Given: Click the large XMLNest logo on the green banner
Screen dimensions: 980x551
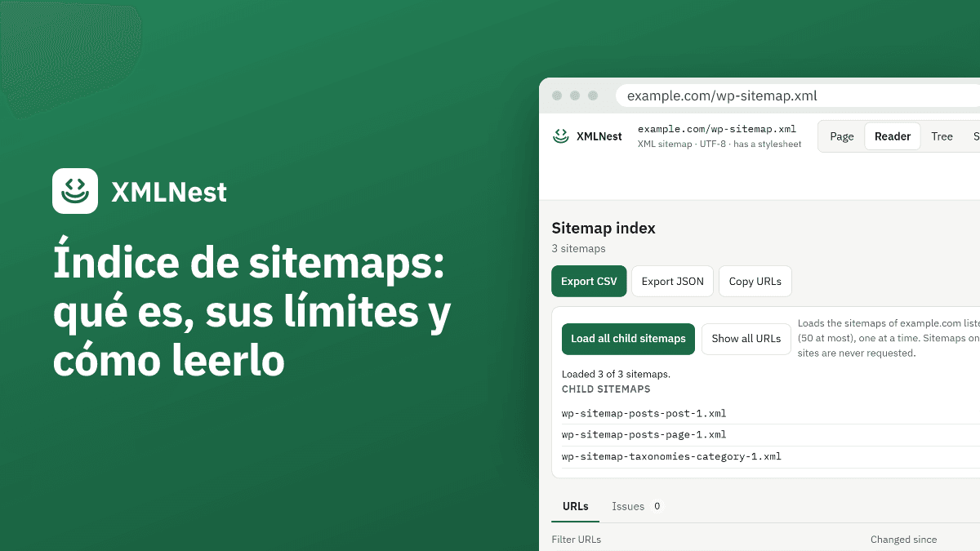Looking at the screenshot, I should click(75, 191).
